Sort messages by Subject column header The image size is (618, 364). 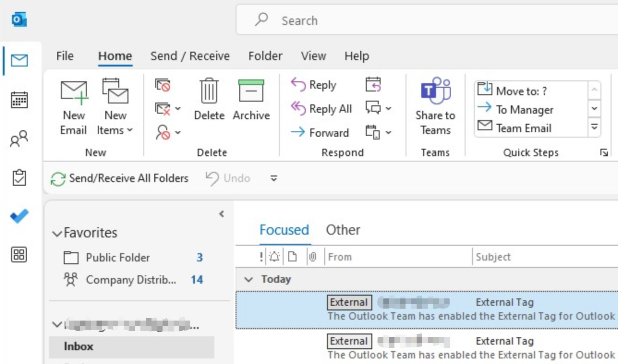click(493, 257)
